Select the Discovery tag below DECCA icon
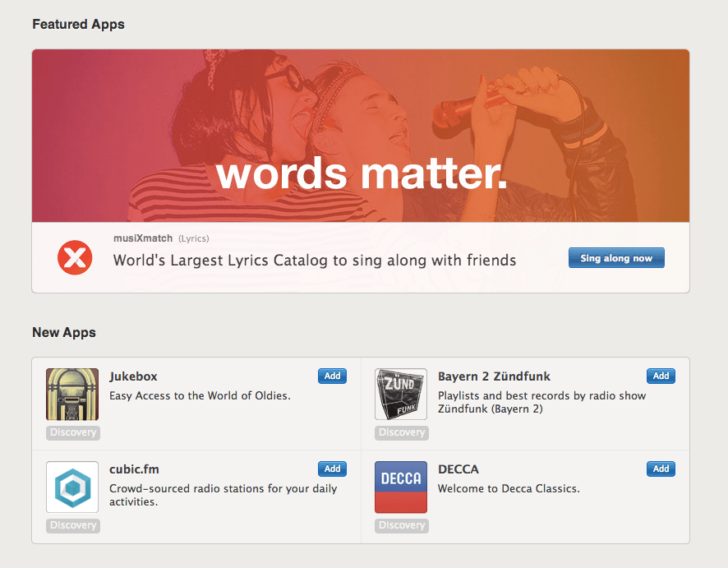Screen dimensions: 728x568 (402, 525)
